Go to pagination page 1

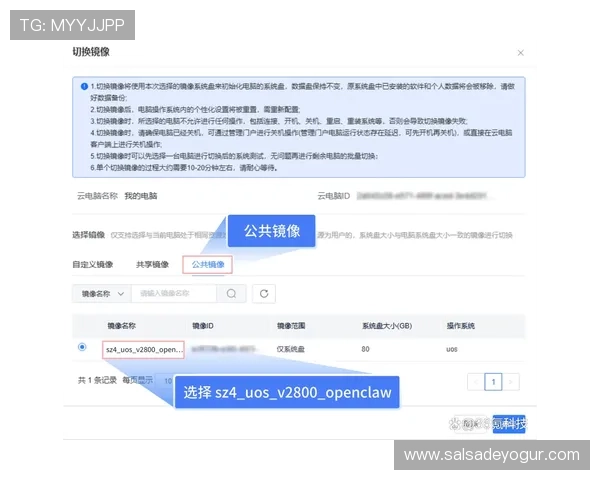pos(493,382)
